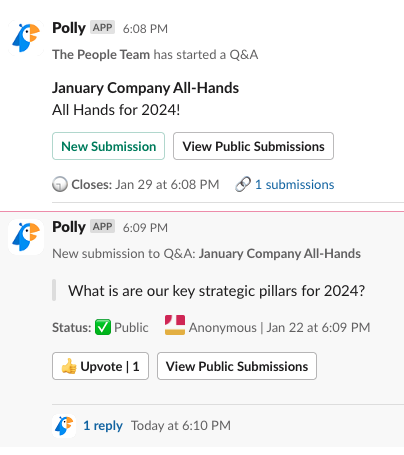Open View Public Submissions in Q&A message
This screenshot has width=404, height=455.
point(253,146)
